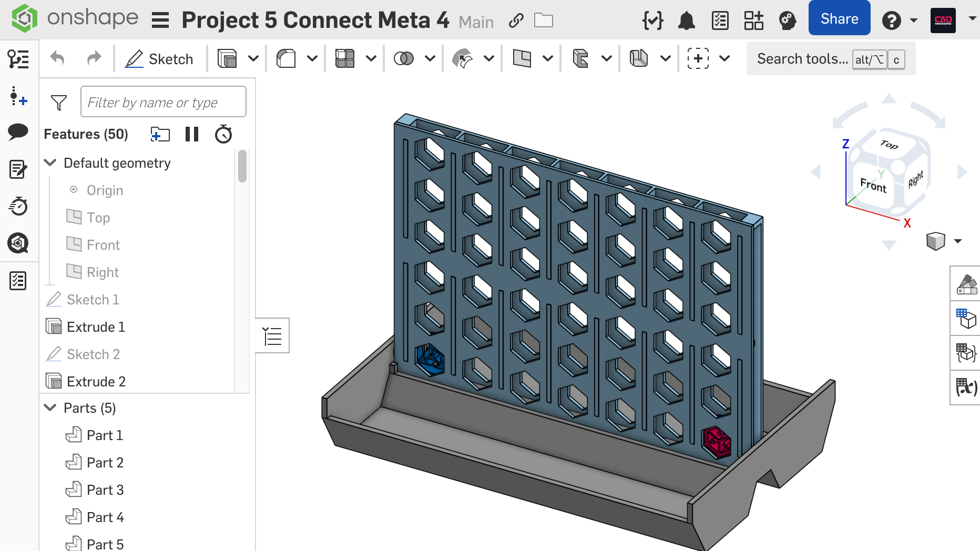Open the Help menu question mark
This screenshot has width=980, height=551.
coord(892,21)
